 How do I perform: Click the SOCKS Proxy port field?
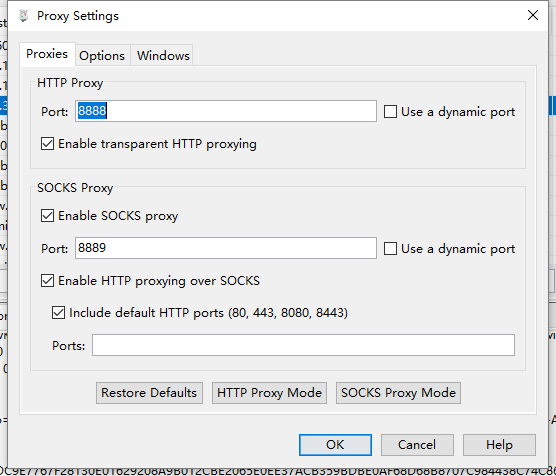(x=226, y=248)
